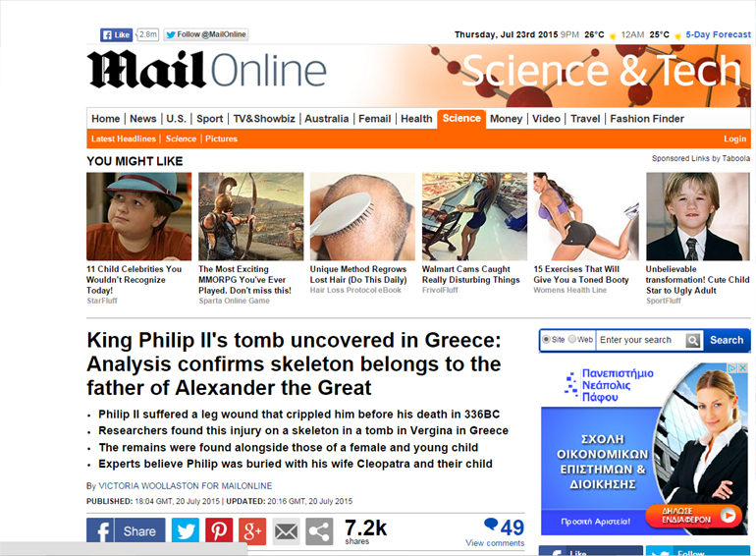Image resolution: width=756 pixels, height=556 pixels.
Task: Pin article with the Pinterest icon
Action: pos(219,530)
